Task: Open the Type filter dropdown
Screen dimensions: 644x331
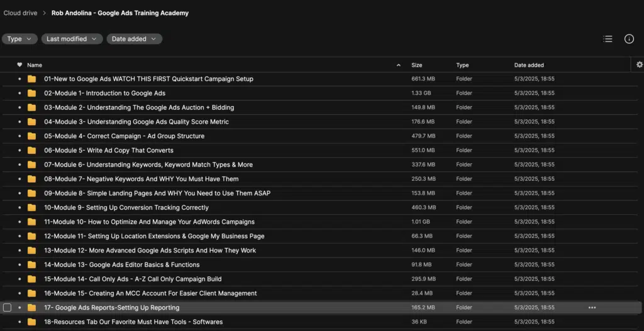Action: (x=19, y=39)
